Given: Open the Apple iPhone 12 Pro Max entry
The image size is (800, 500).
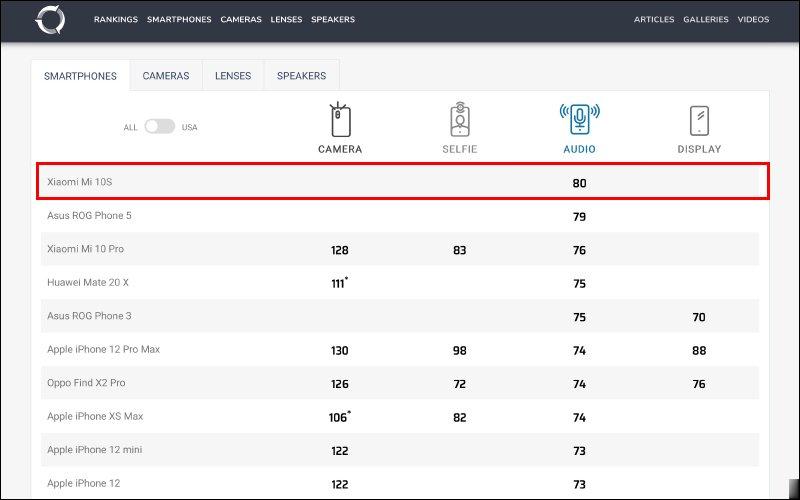Looking at the screenshot, I should coord(104,349).
